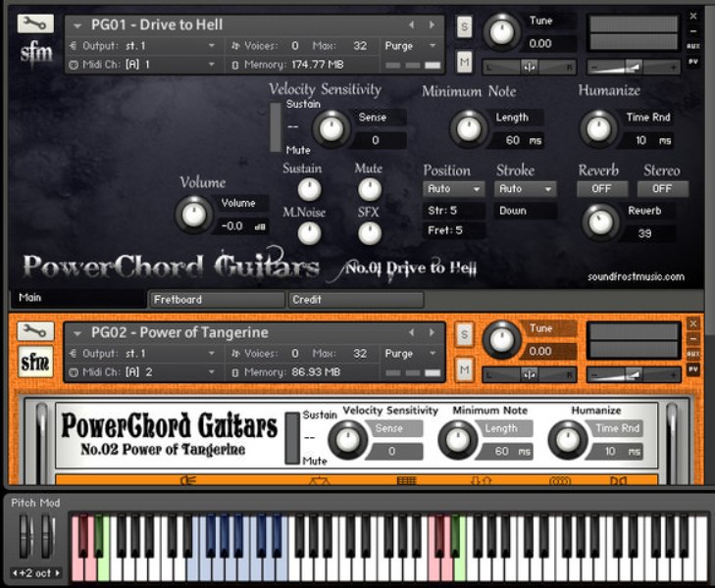The height and width of the screenshot is (588, 715).
Task: Click the Tune knob on PG01 instrument
Action: pos(502,32)
